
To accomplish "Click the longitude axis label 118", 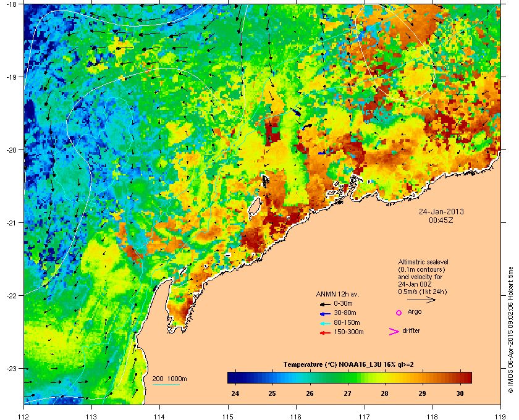I will point(432,417).
